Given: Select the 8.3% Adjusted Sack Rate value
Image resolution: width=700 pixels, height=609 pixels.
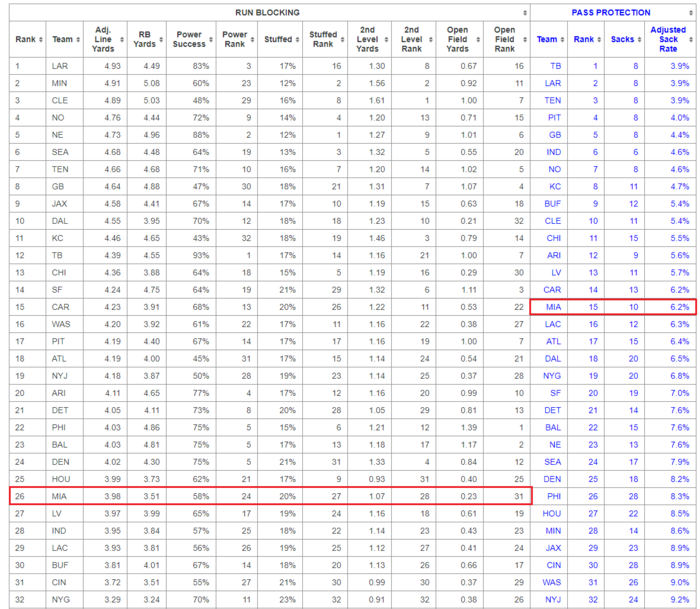Looking at the screenshot, I should 680,496.
